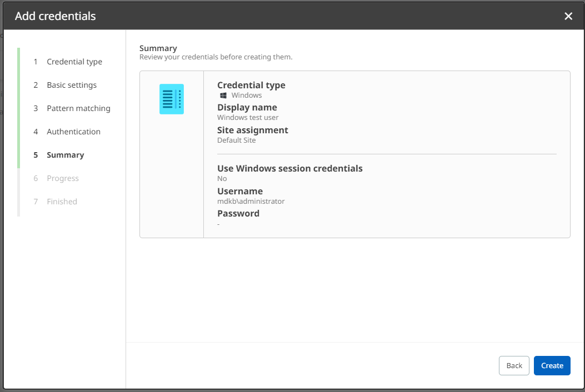Viewport: 585px width, 392px height.
Task: Click the 'Windows test user' display name
Action: tap(248, 118)
